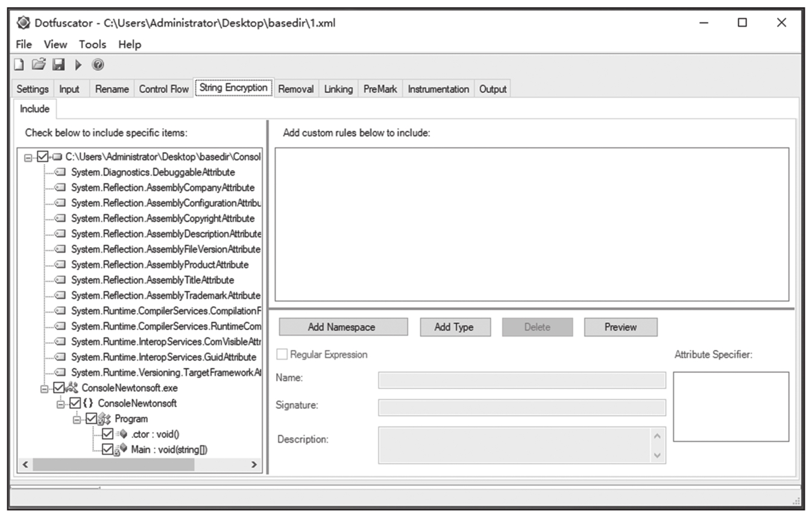Click the tree horizontal scrollbar thumb

114,465
